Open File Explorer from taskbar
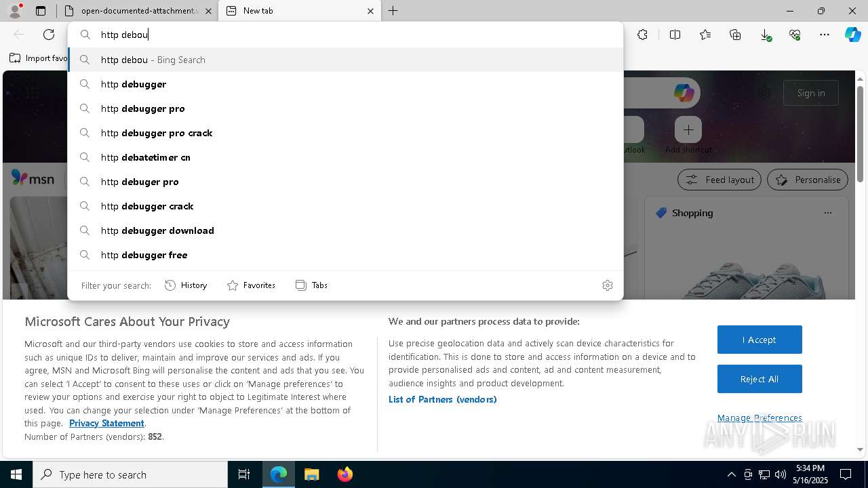868x488 pixels. pos(311,474)
